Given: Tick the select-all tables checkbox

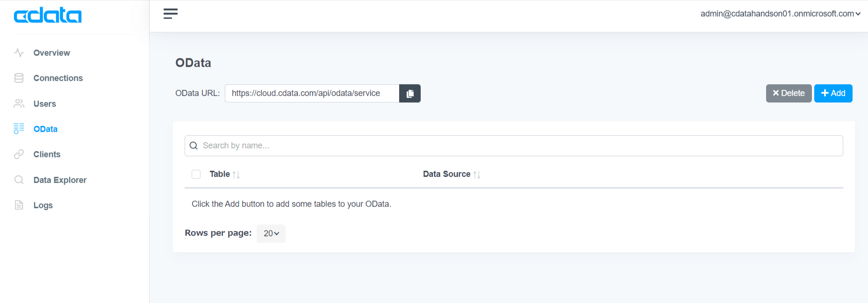Looking at the screenshot, I should point(196,174).
